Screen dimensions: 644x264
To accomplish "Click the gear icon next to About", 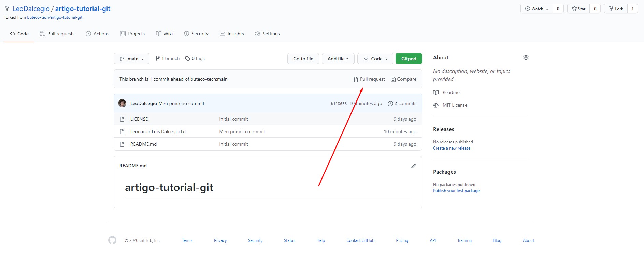I will pos(526,57).
